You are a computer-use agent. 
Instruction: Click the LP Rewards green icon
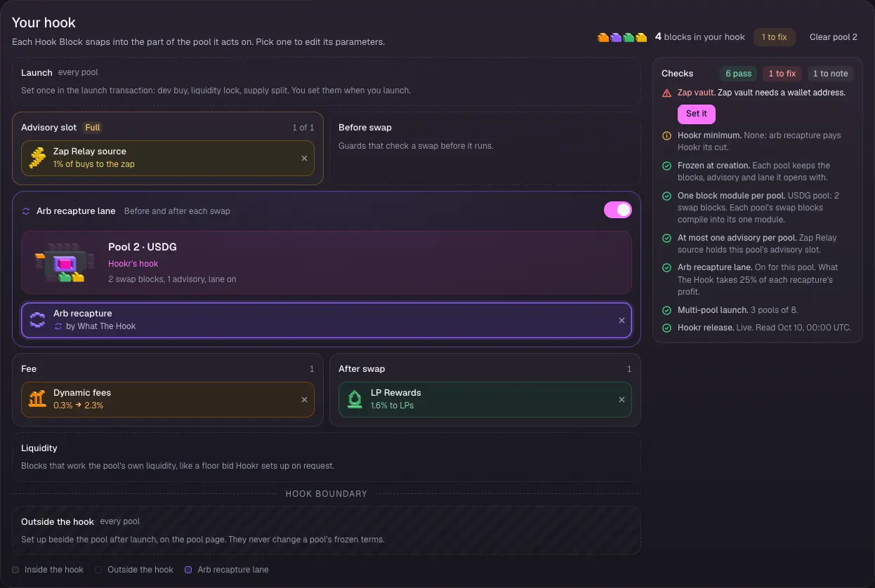tap(355, 399)
